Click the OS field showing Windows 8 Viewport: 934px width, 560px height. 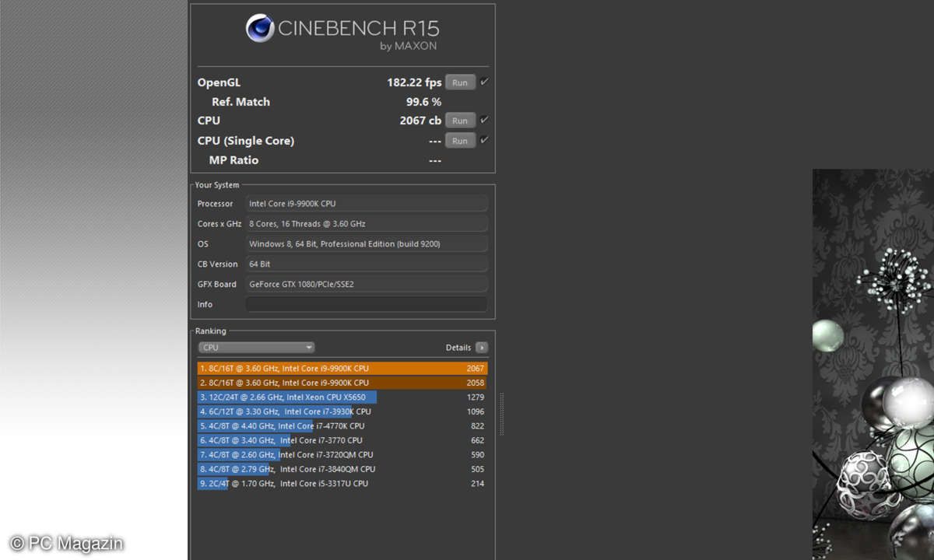(x=367, y=244)
